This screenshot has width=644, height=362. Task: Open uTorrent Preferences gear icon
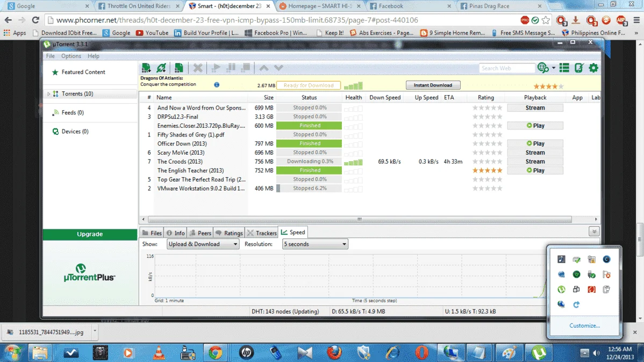pyautogui.click(x=593, y=68)
